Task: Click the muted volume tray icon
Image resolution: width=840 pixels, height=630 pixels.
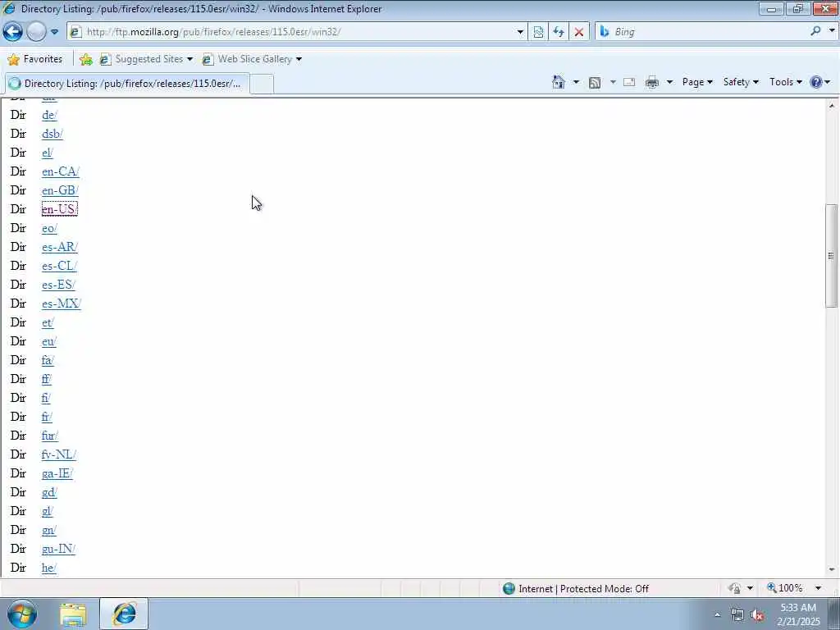Action: [x=757, y=615]
